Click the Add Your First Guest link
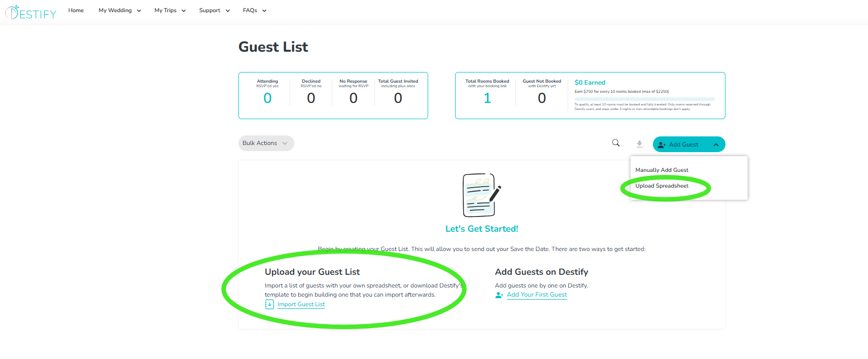Image resolution: width=868 pixels, height=359 pixels. pyautogui.click(x=537, y=295)
